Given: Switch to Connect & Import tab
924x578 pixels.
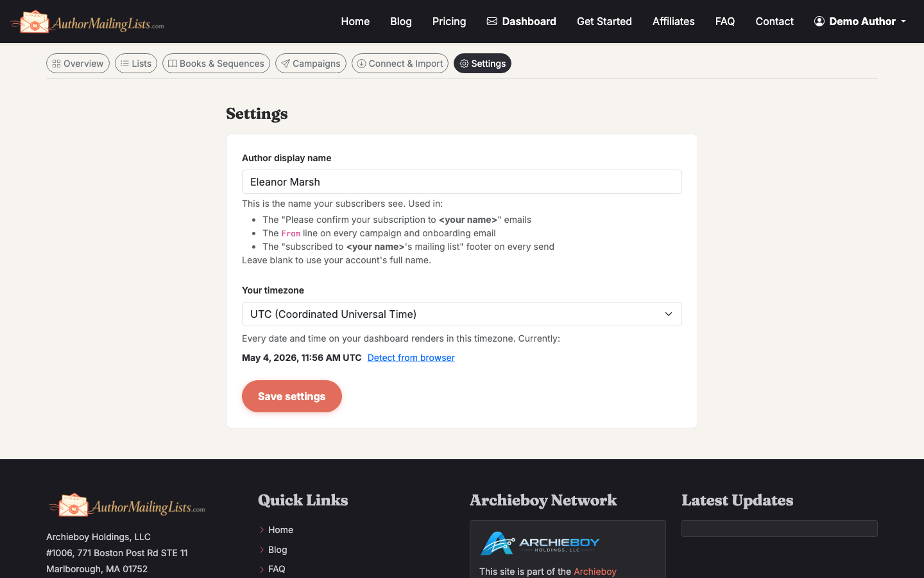Looking at the screenshot, I should click(x=400, y=64).
